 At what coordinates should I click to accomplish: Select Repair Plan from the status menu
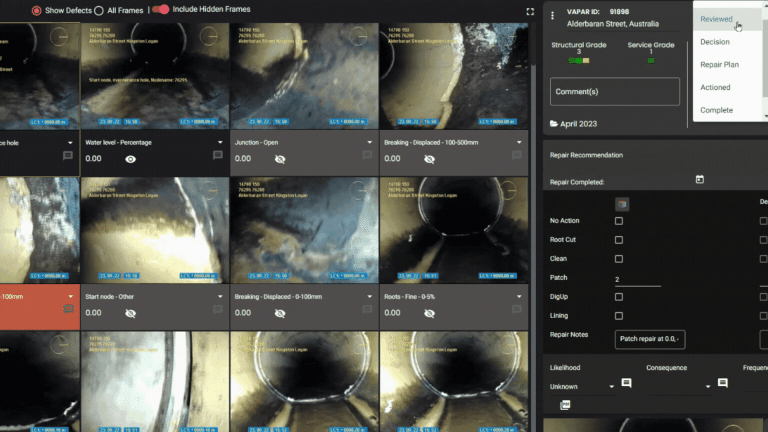tap(727, 65)
